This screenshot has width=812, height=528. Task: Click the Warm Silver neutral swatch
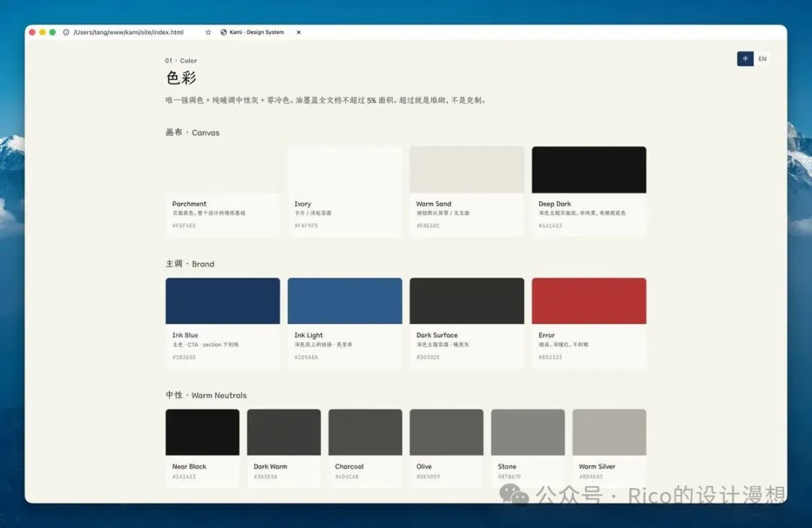tap(609, 432)
